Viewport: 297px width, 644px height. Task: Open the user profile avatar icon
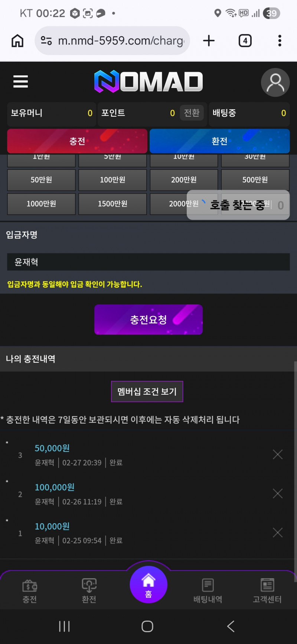tap(275, 82)
